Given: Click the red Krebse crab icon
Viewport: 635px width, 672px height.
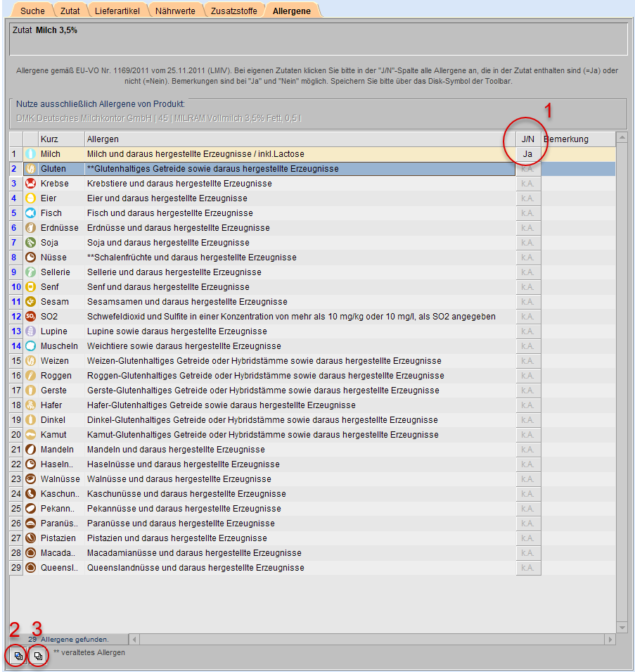Looking at the screenshot, I should (30, 184).
